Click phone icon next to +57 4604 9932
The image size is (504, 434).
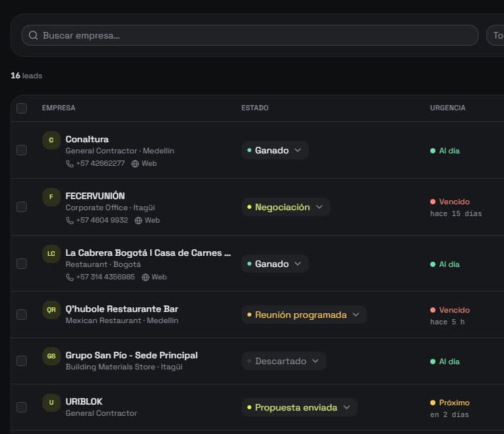point(69,221)
